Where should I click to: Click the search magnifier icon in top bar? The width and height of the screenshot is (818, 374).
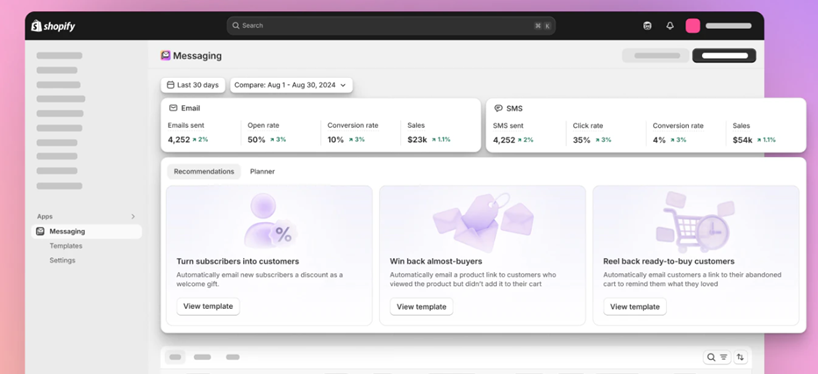(236, 26)
